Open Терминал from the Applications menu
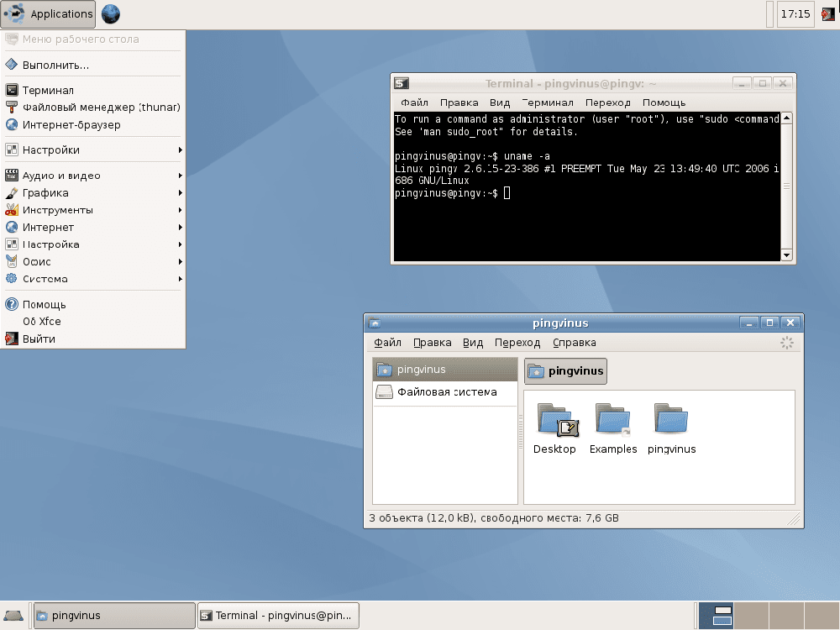 pos(93,90)
